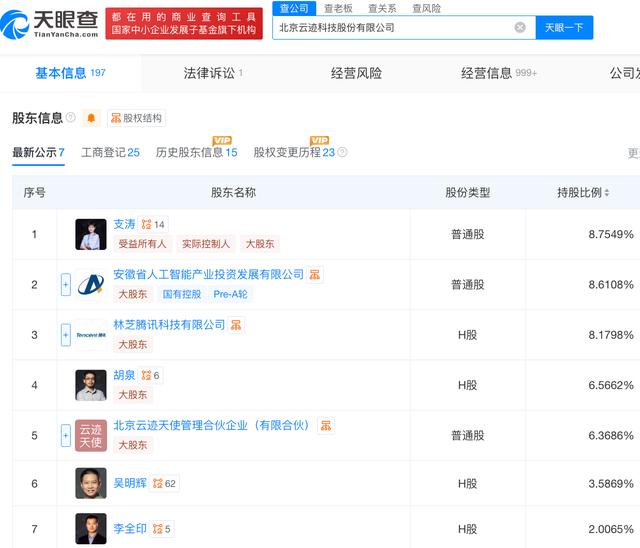Expand the 林芝腾讯科技有限公司 shareholder row

pyautogui.click(x=66, y=335)
